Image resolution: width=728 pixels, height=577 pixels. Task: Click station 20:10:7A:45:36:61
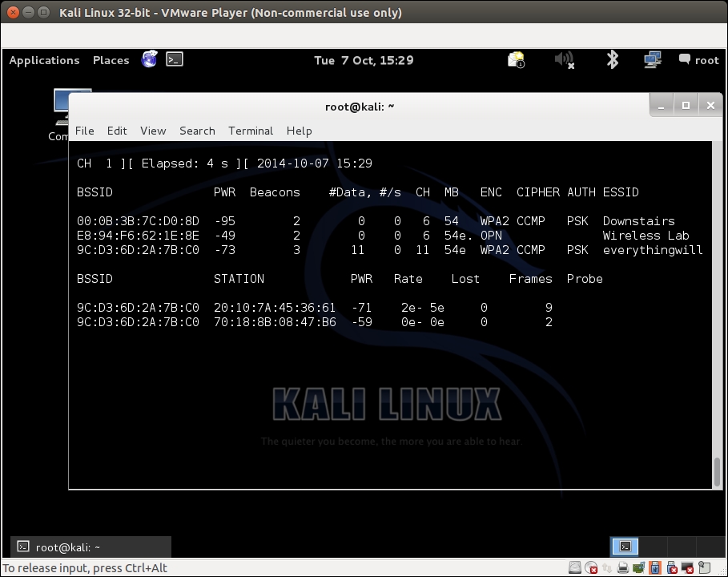[x=275, y=307]
